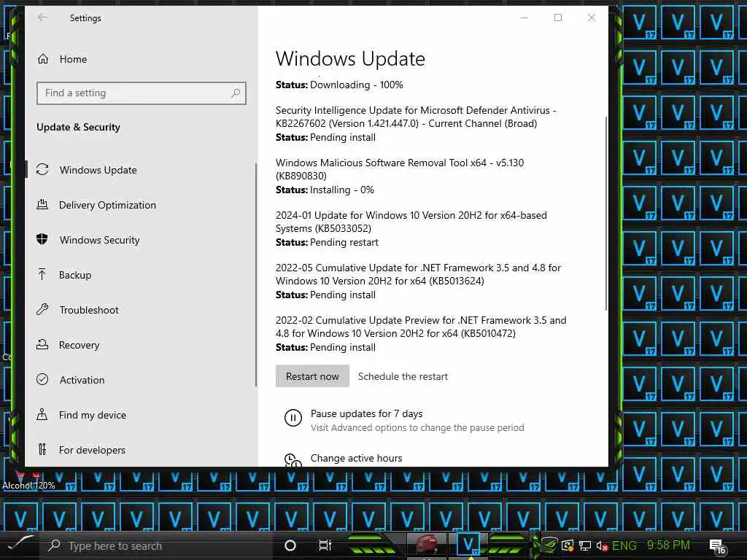This screenshot has width=747, height=560.
Task: Open the notification center icon
Action: [x=718, y=547]
